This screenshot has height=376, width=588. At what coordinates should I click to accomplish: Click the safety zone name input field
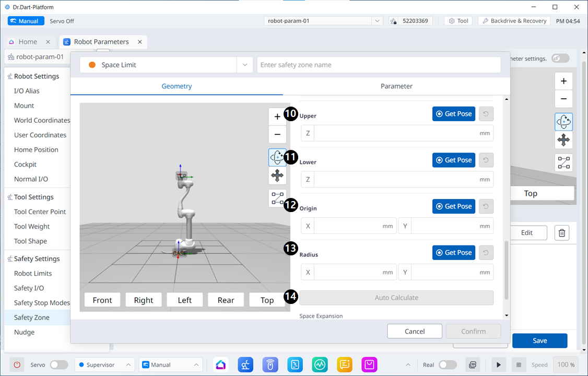(379, 65)
